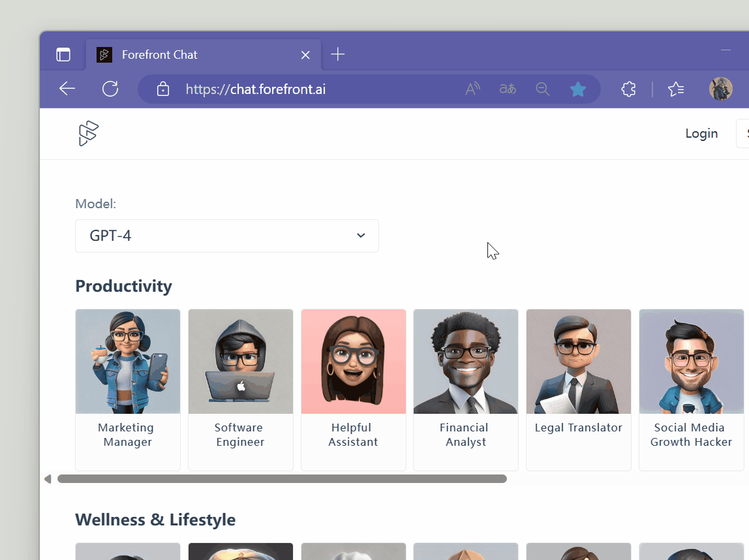Toggle the favorite star for this page
749x560 pixels.
(x=578, y=89)
